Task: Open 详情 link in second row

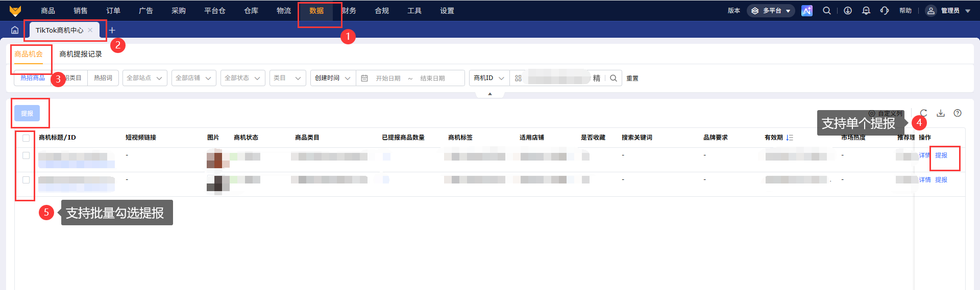Action: click(925, 180)
